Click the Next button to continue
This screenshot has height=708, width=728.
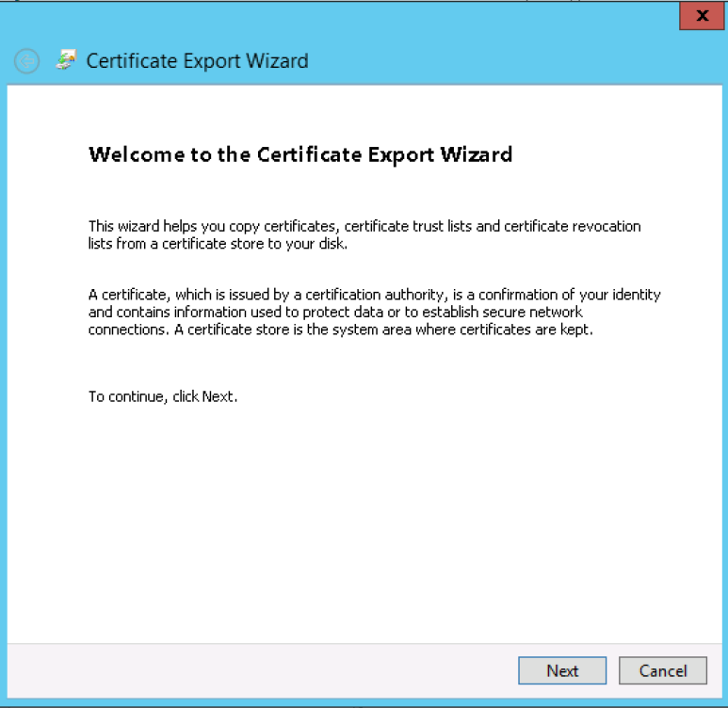(x=562, y=670)
